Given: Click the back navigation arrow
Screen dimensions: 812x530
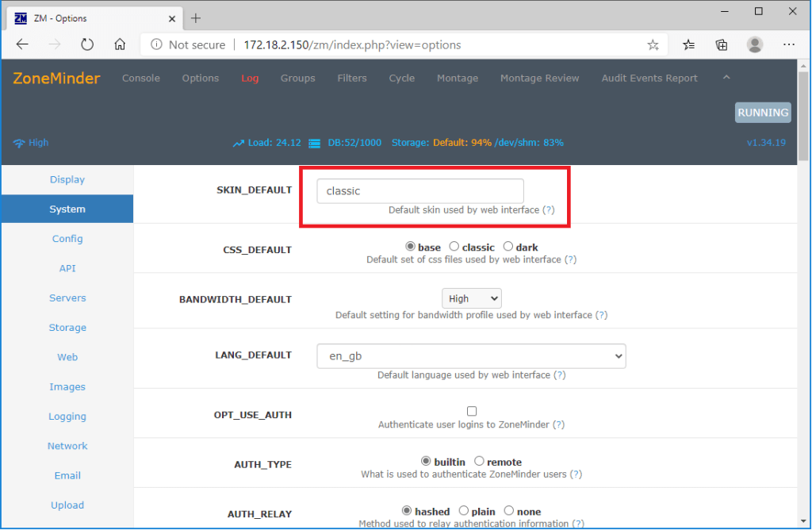Looking at the screenshot, I should (x=22, y=45).
